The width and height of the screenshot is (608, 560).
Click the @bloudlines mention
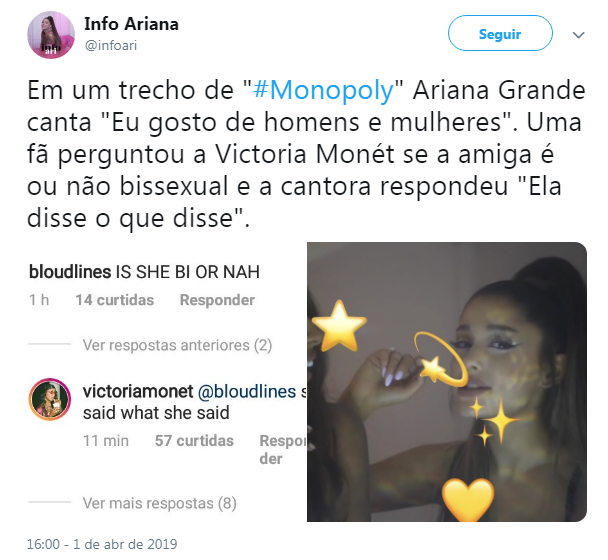tap(247, 392)
